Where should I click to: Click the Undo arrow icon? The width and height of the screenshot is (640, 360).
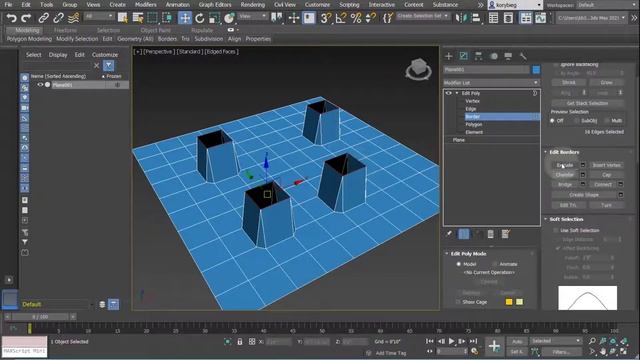11,18
